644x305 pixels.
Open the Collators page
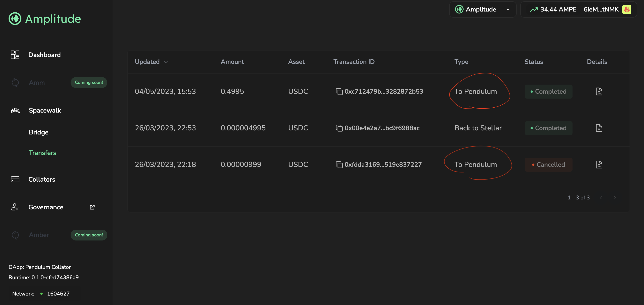[41, 179]
